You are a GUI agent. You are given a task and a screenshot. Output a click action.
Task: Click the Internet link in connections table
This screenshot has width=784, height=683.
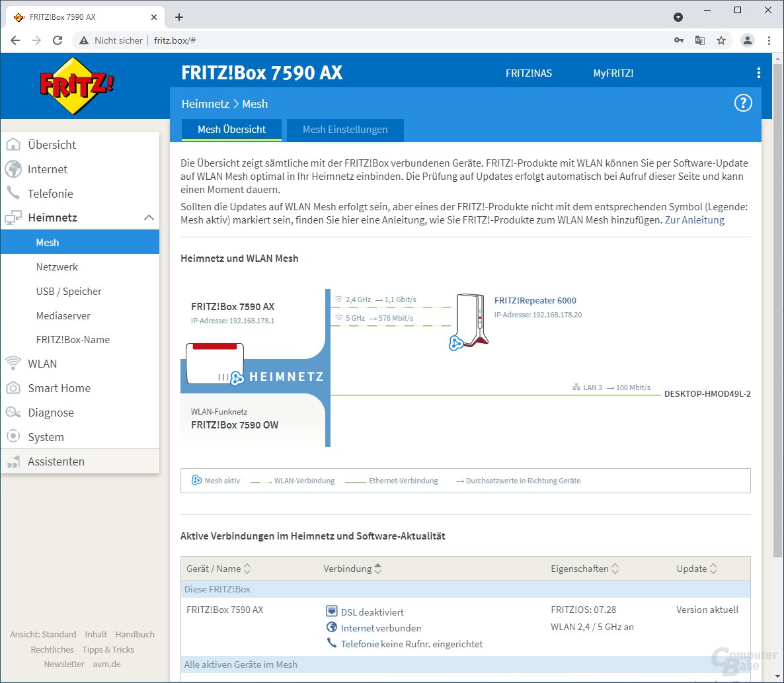pyautogui.click(x=358, y=628)
